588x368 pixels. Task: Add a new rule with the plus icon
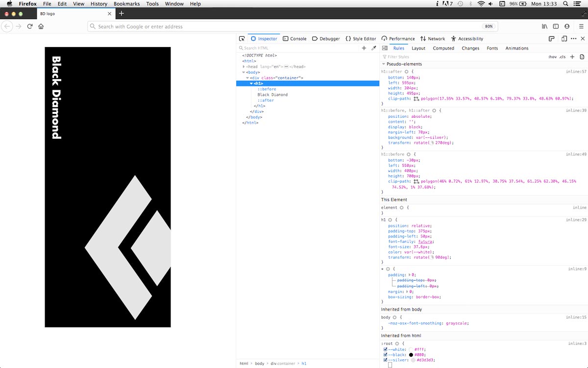(572, 57)
